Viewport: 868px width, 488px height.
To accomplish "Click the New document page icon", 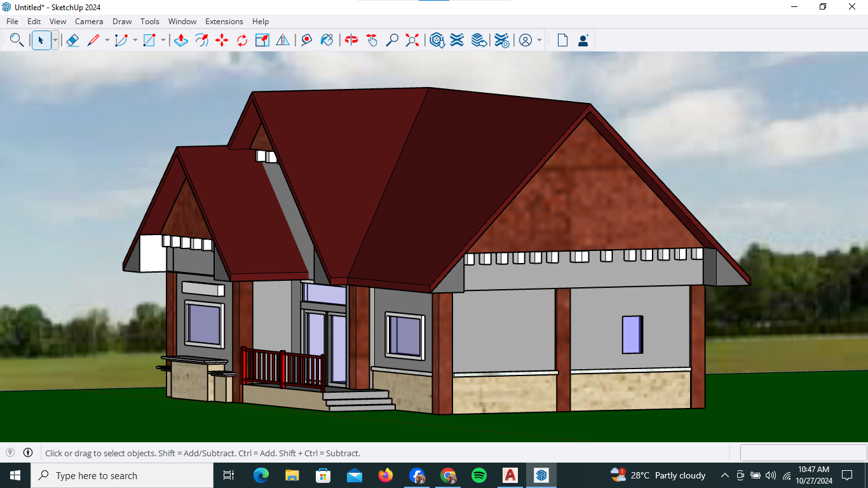I will pyautogui.click(x=562, y=40).
